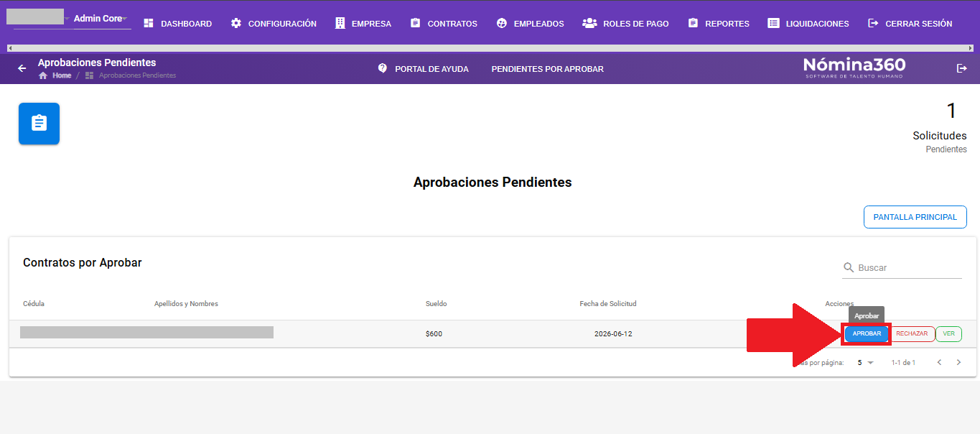Click the Dashboard grid icon
Screen dimensions: 980x434
pos(149,24)
